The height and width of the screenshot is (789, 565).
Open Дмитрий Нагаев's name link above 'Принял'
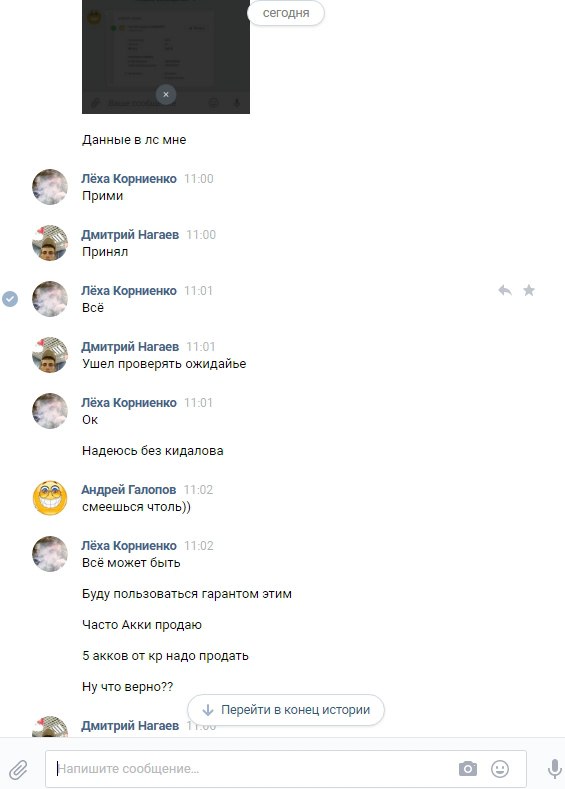click(x=130, y=234)
